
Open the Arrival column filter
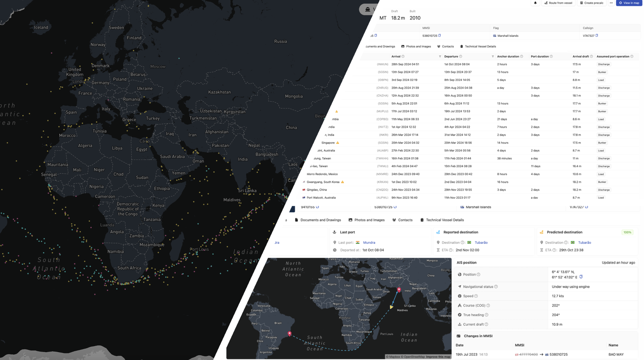[x=440, y=57]
